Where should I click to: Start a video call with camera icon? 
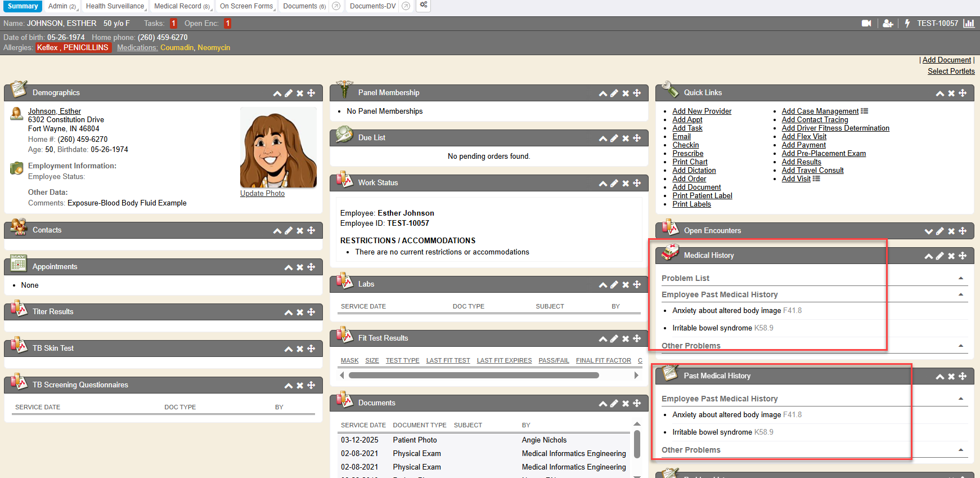tap(866, 24)
